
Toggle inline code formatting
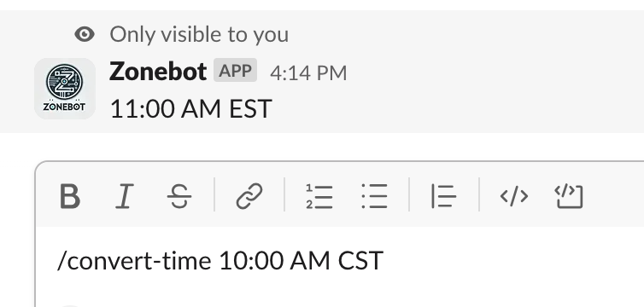(x=514, y=196)
